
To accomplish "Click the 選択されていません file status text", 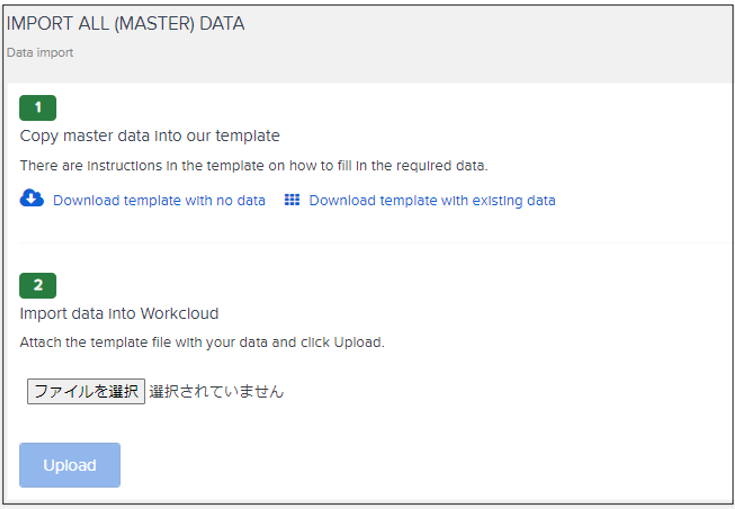I will (x=216, y=392).
